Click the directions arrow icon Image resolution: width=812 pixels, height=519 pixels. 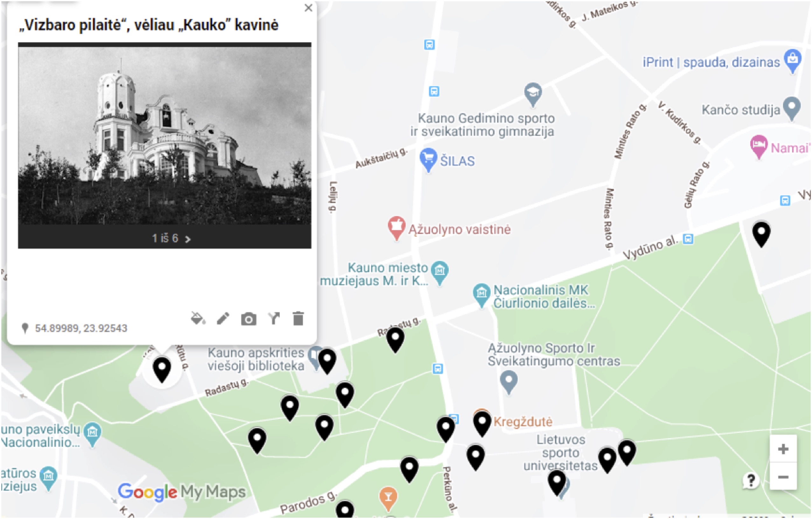[x=274, y=318]
